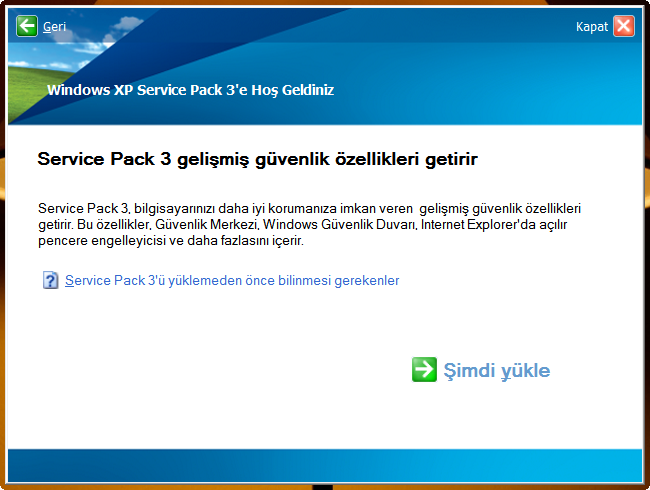Click the blue footer bar at bottom
650x490 pixels.
click(324, 465)
